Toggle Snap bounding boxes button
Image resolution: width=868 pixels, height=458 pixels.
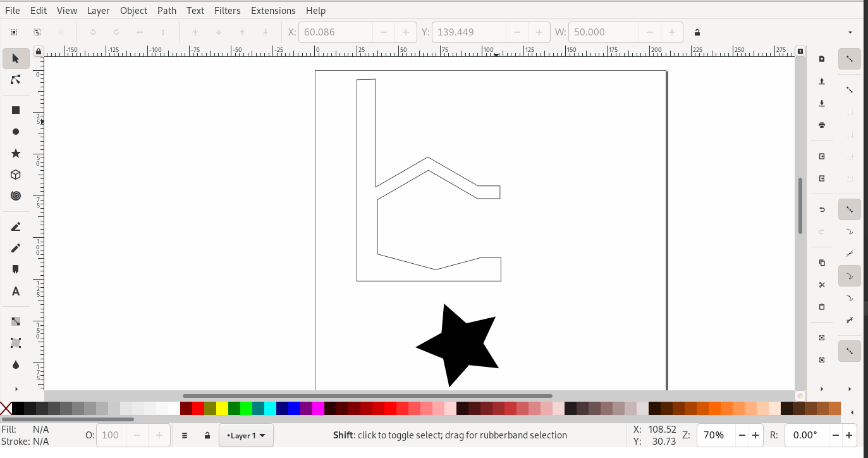(x=850, y=90)
